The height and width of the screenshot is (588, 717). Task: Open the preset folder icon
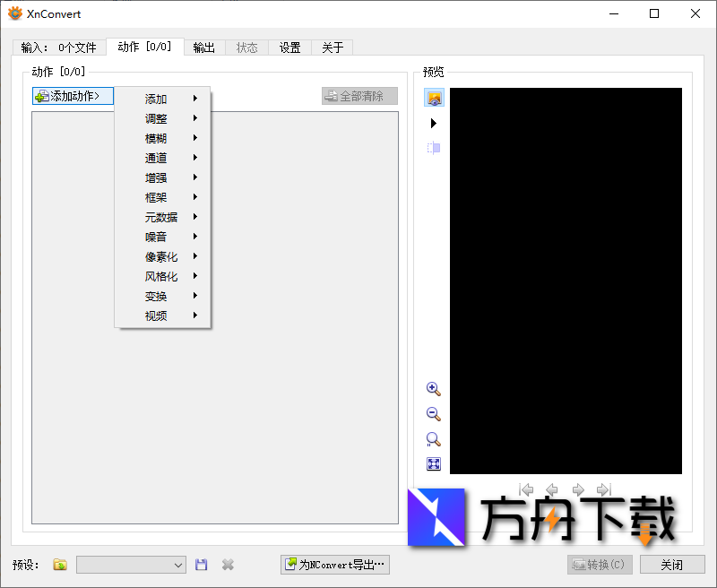[59, 564]
